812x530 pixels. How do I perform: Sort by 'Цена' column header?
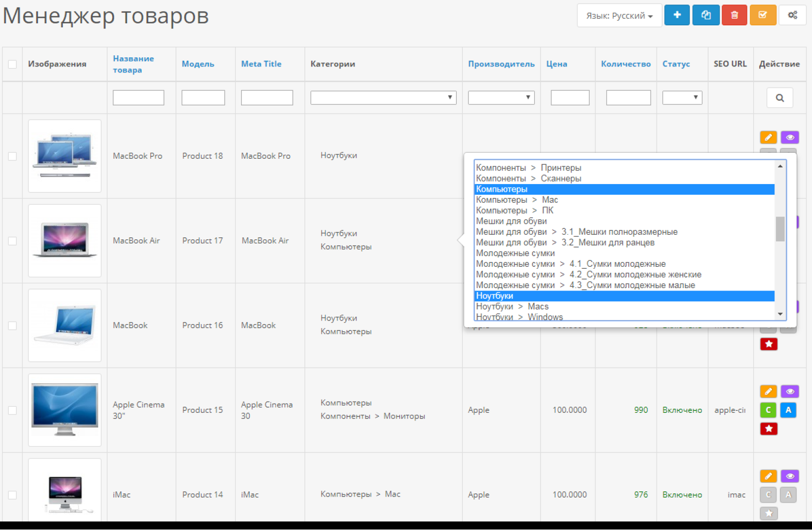(x=557, y=64)
